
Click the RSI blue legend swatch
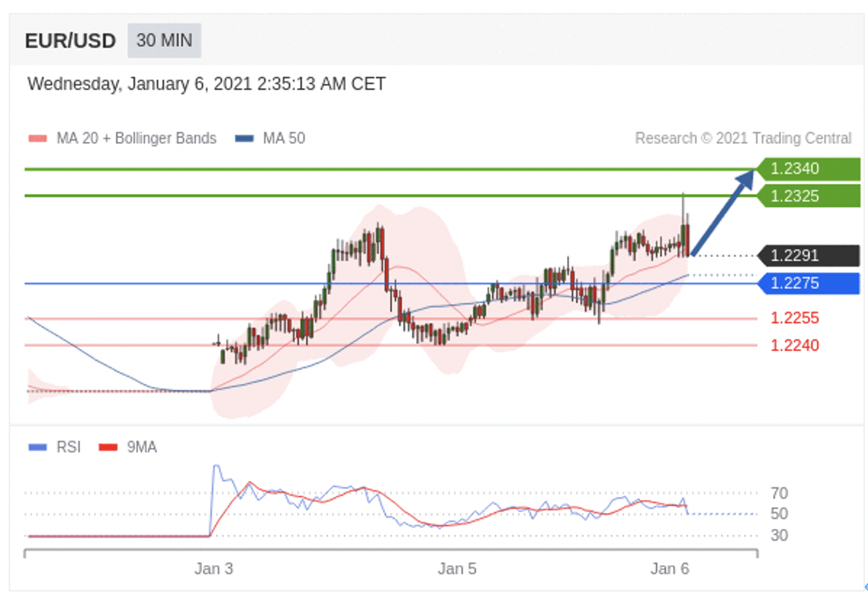click(38, 448)
